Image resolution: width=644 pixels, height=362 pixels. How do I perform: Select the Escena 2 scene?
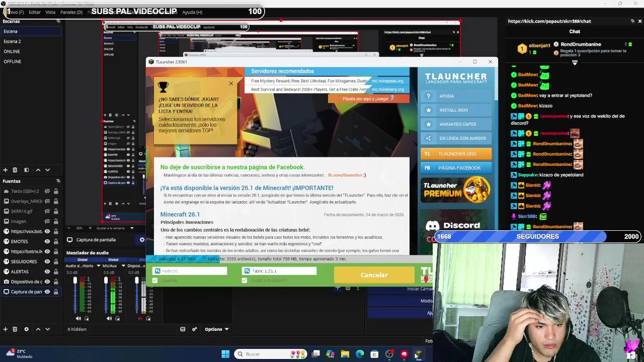coord(30,41)
